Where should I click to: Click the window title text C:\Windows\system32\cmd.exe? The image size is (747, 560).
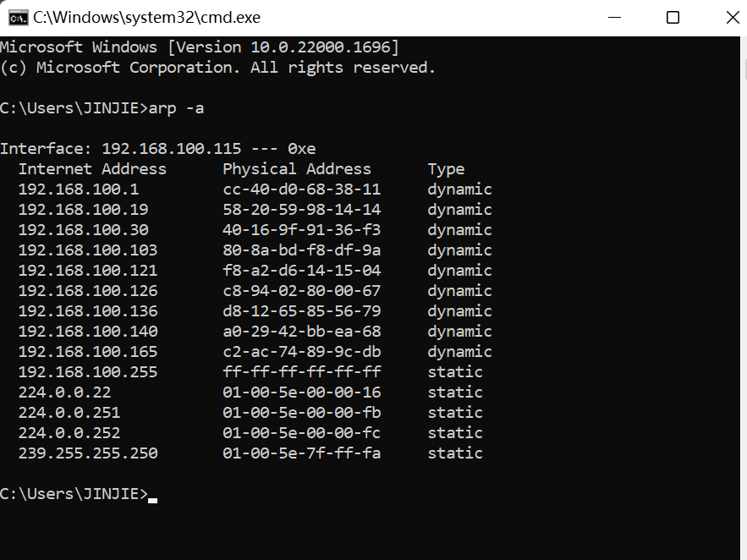pyautogui.click(x=146, y=17)
